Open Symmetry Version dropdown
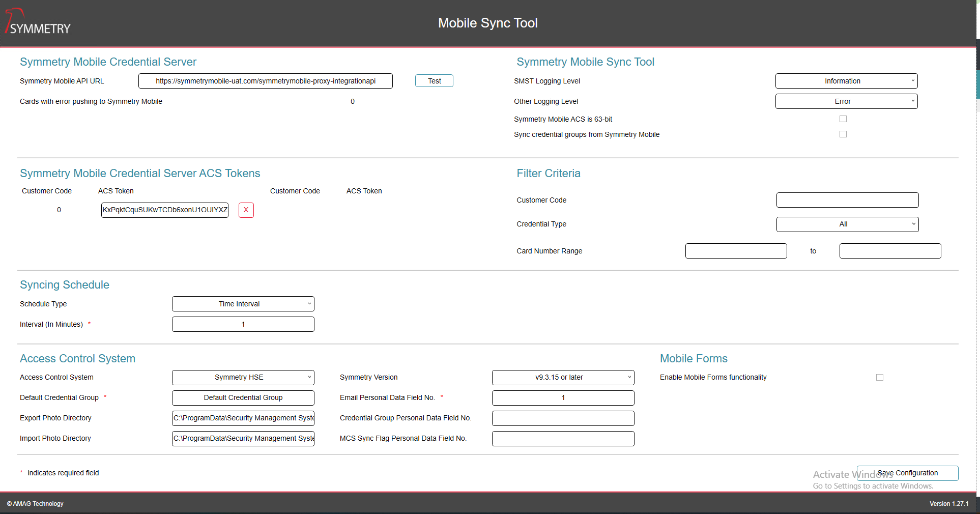 click(563, 378)
